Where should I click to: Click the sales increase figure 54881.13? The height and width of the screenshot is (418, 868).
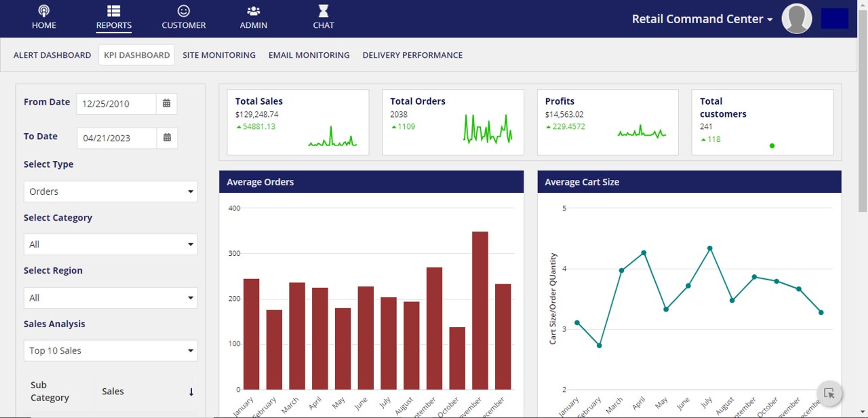coord(259,126)
